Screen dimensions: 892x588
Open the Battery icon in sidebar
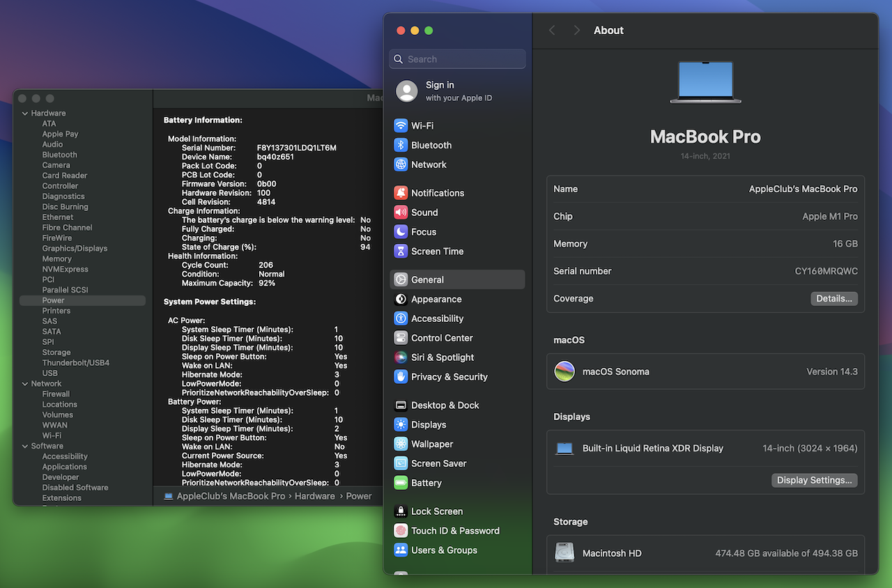401,483
